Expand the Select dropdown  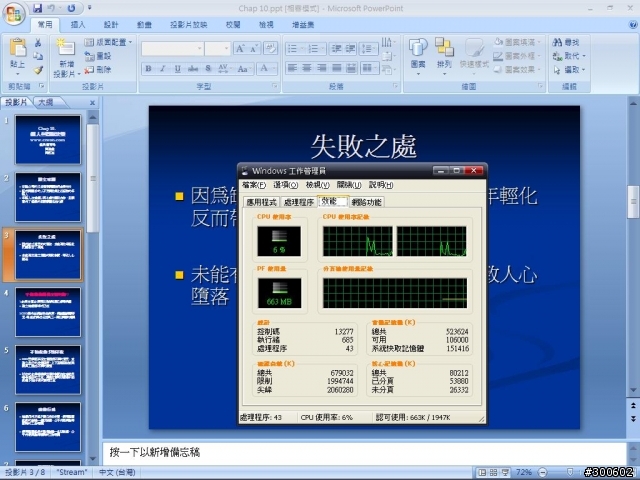point(584,70)
